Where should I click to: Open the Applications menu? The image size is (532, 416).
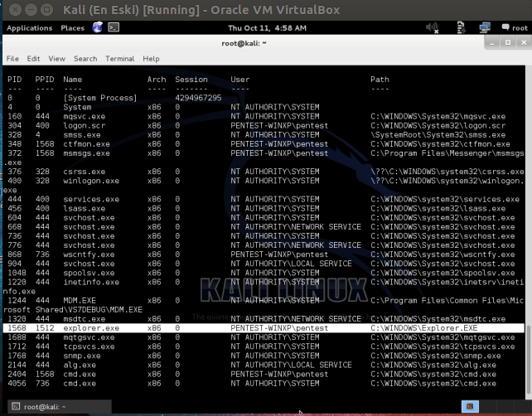point(30,28)
